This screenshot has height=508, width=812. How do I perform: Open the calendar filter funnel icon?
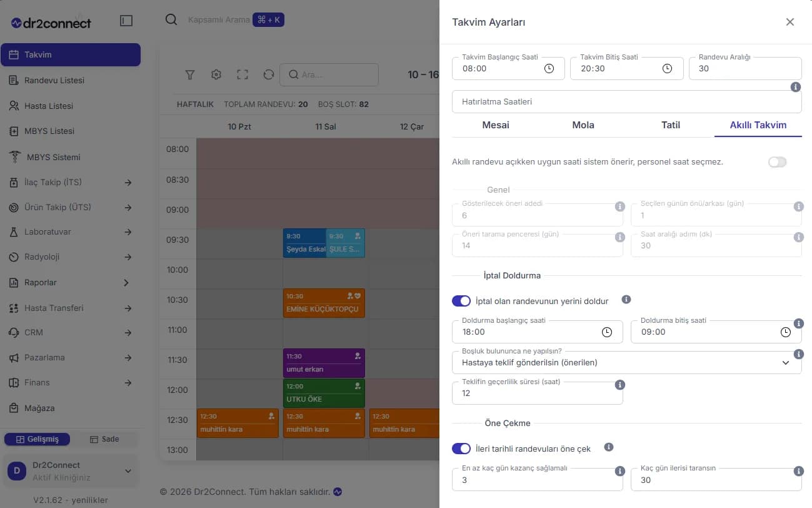point(190,74)
